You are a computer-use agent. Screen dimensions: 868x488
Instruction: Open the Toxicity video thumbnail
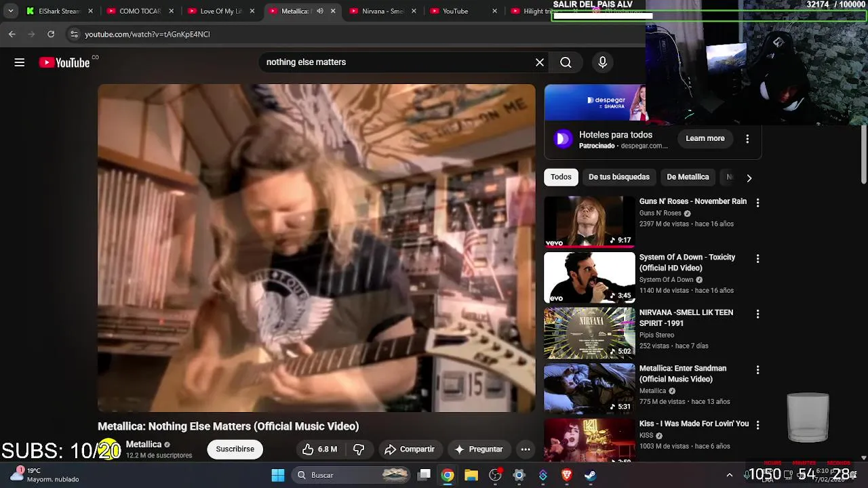tap(589, 277)
